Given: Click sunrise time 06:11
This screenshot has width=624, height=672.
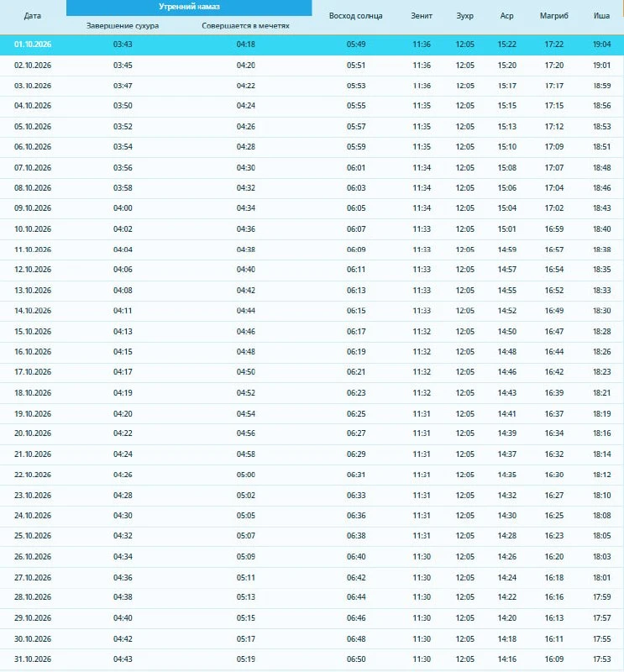Looking at the screenshot, I should tap(356, 269).
